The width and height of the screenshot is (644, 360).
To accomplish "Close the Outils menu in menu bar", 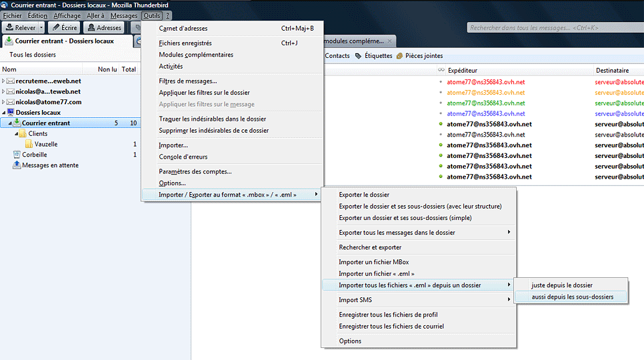I will 151,15.
